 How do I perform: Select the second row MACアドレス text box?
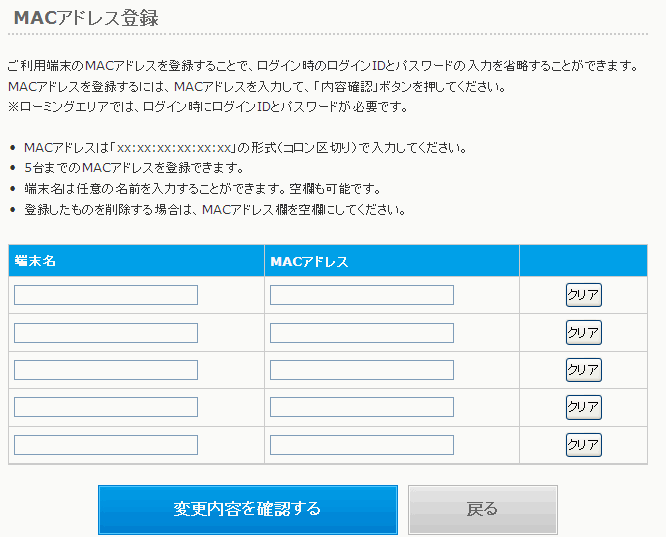[362, 333]
